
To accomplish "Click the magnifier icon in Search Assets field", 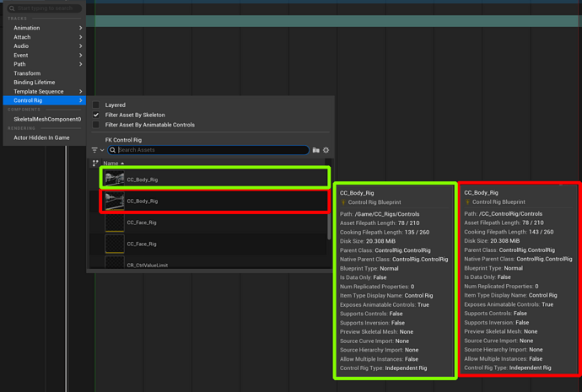I will [112, 150].
